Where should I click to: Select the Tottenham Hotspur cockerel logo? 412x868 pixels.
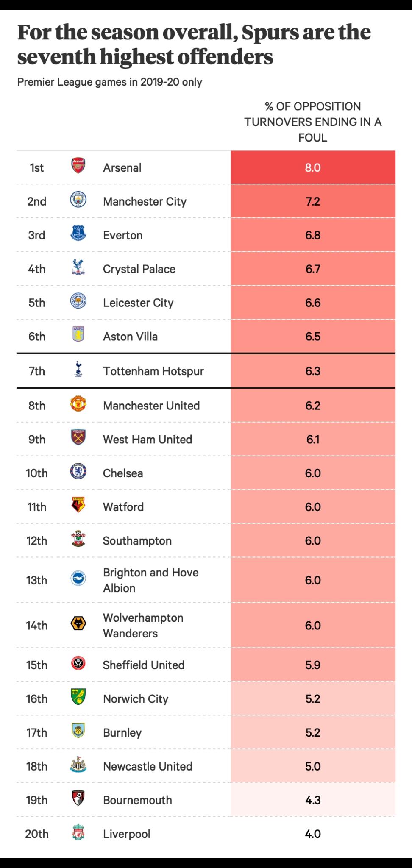click(78, 369)
